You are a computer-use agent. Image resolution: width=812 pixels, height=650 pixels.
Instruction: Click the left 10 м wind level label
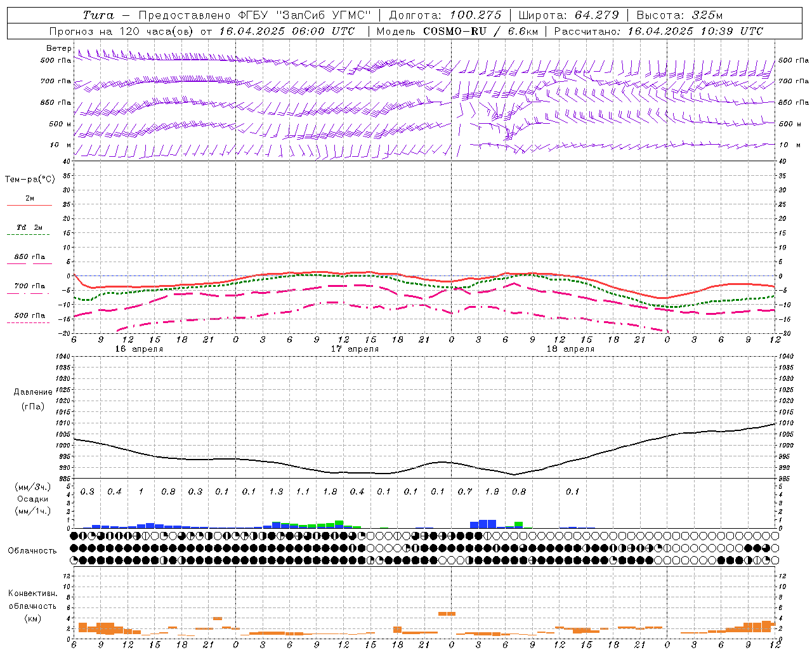coord(60,145)
